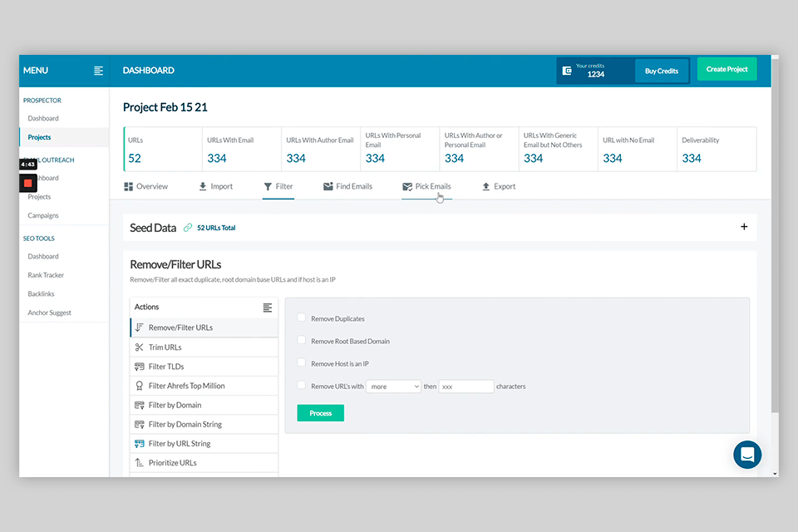Open SEO Tools Dashboard link

(x=43, y=256)
